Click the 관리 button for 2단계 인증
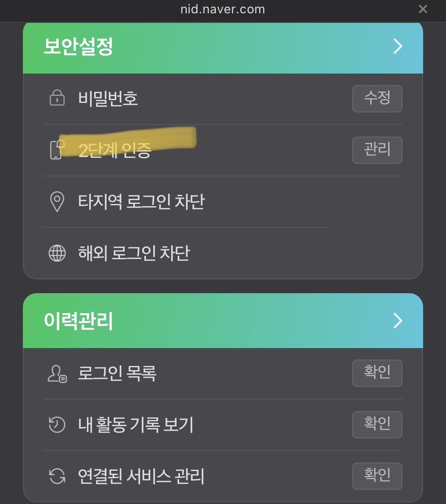Viewport: 446px width, 504px height. 377,150
